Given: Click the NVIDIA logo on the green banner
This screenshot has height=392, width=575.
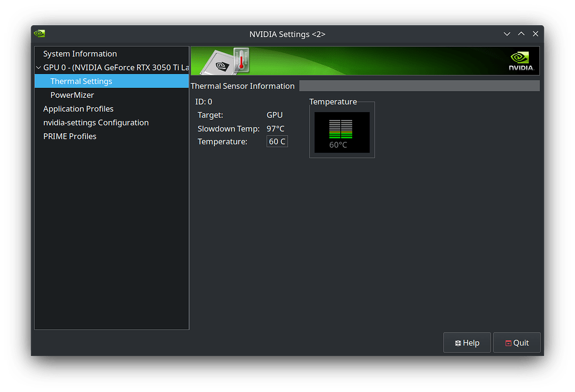Looking at the screenshot, I should click(x=520, y=61).
